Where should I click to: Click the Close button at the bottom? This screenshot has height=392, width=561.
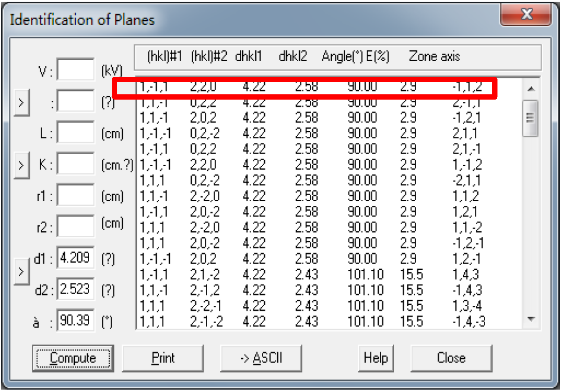[451, 358]
